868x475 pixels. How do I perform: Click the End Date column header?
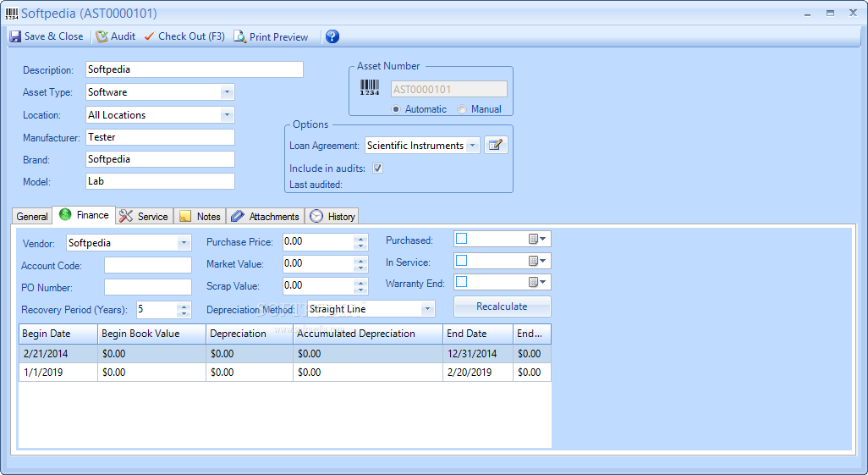point(478,334)
